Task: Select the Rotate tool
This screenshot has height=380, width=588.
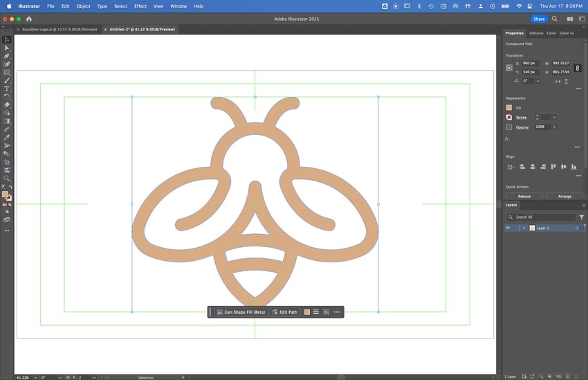Action: tap(7, 96)
